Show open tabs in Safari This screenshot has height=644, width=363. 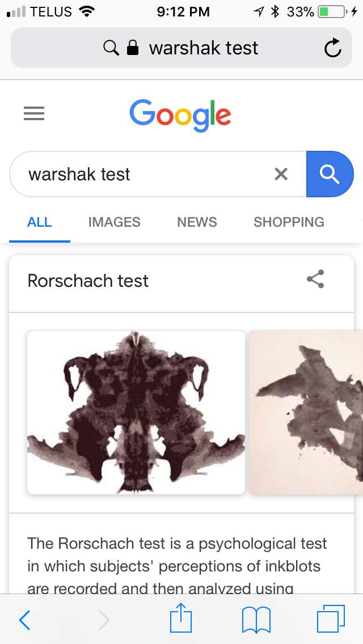[331, 618]
